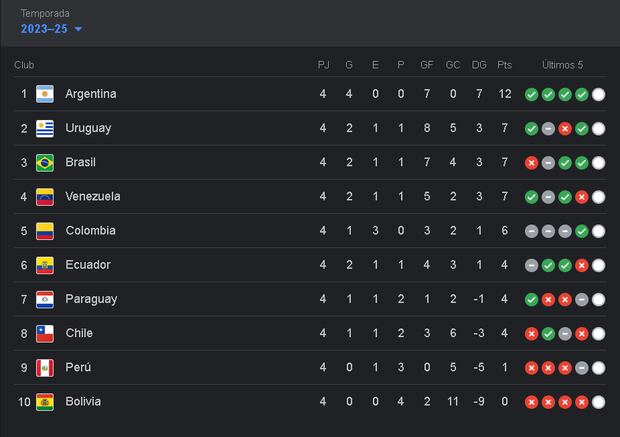This screenshot has height=437, width=620.
Task: Click the Paraguay flag icon
Action: [44, 299]
